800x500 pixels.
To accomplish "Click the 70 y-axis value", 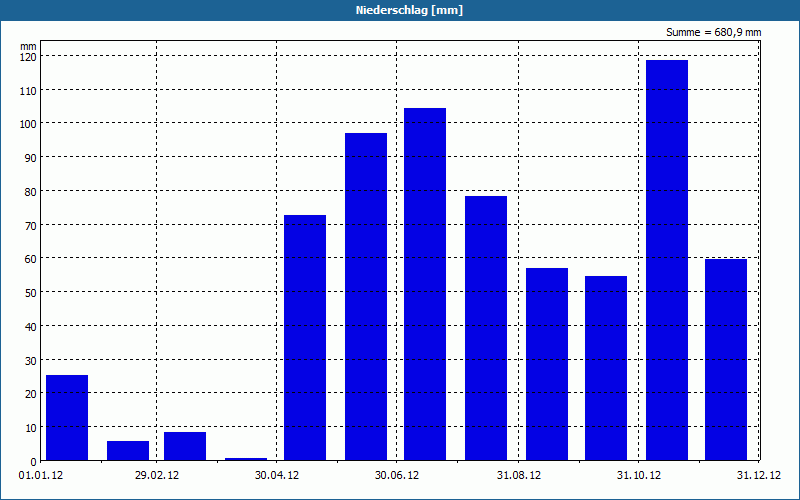I will click(31, 226).
